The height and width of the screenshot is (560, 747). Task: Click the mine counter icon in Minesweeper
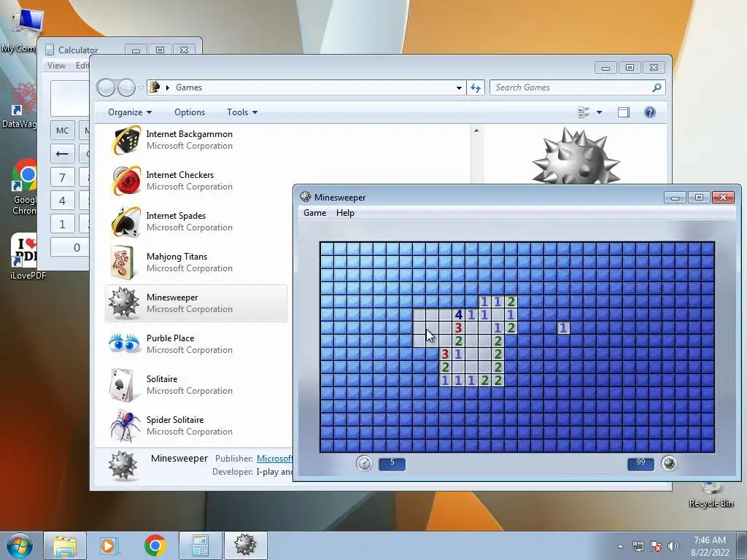tap(669, 463)
